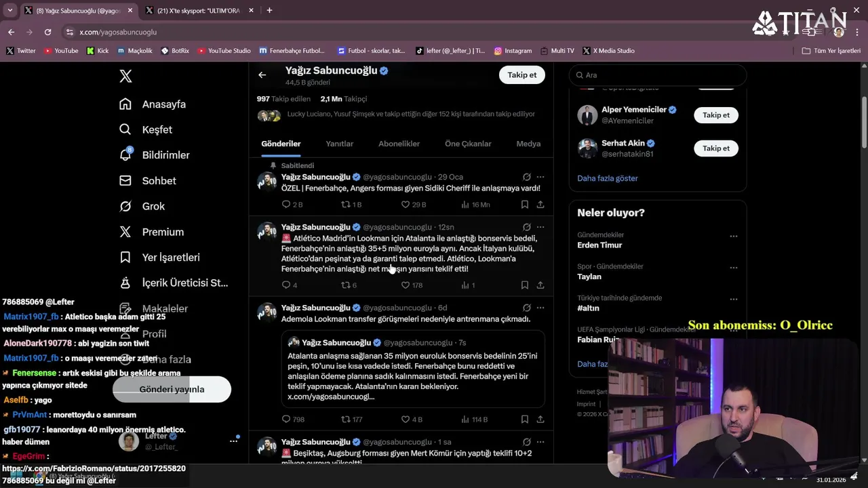Open the Kick bookmark
The image size is (868, 488).
coord(98,51)
